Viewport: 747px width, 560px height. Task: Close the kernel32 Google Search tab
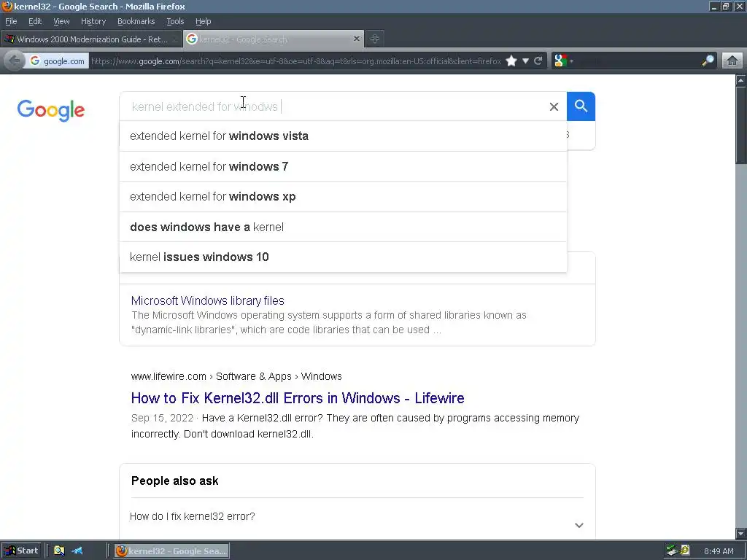pyautogui.click(x=356, y=39)
